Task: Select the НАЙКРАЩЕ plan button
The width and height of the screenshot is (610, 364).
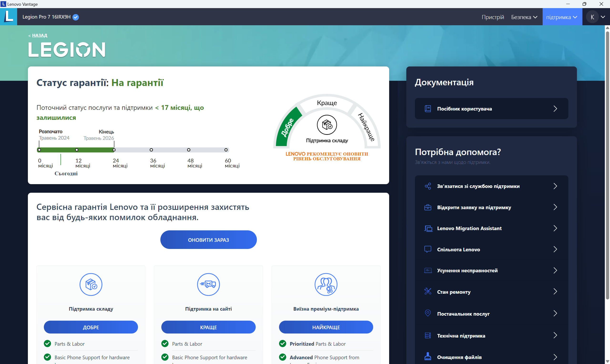Action: (x=326, y=327)
